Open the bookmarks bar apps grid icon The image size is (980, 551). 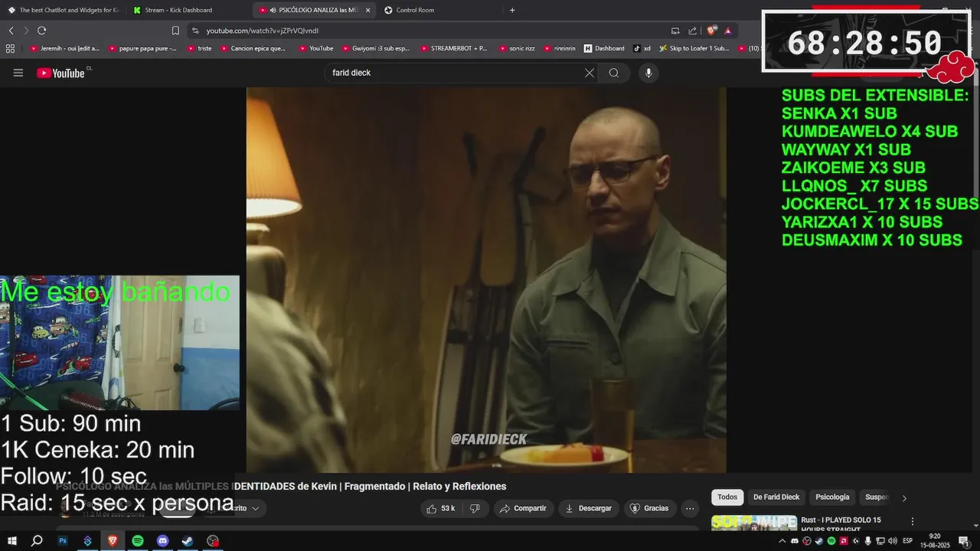[10, 48]
